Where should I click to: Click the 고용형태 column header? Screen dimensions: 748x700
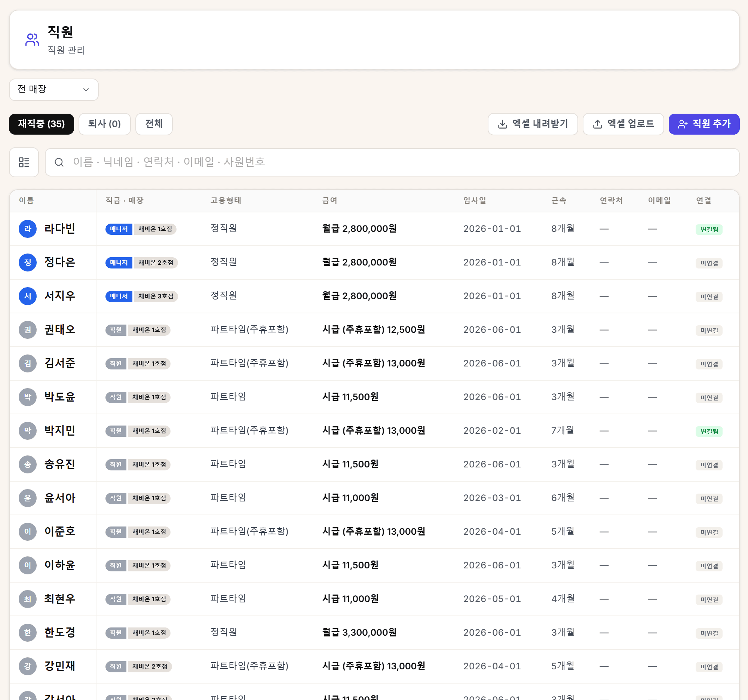pos(226,200)
